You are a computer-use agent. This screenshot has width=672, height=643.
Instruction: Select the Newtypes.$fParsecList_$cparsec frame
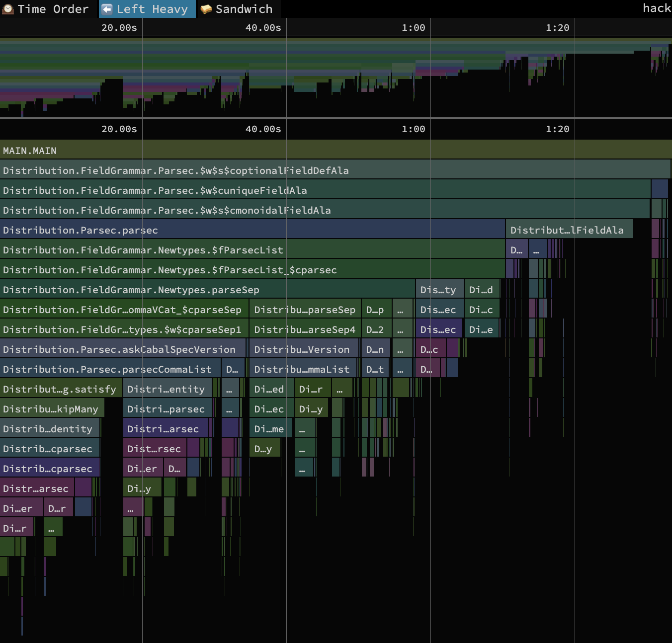point(169,270)
